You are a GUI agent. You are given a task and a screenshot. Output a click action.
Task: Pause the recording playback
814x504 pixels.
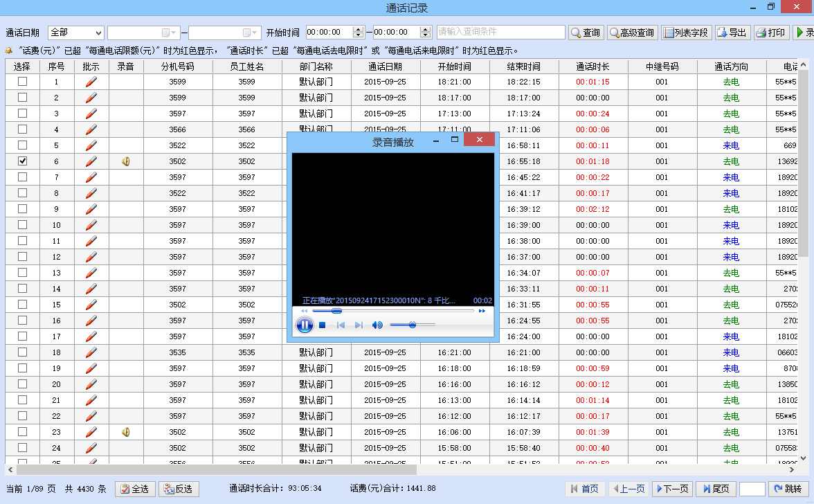click(x=305, y=325)
